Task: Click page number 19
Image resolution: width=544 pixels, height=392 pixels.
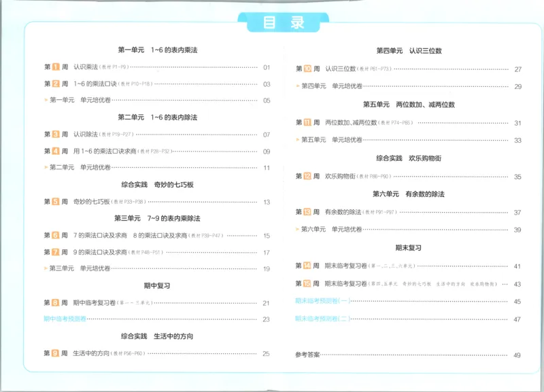Action: 267,268
